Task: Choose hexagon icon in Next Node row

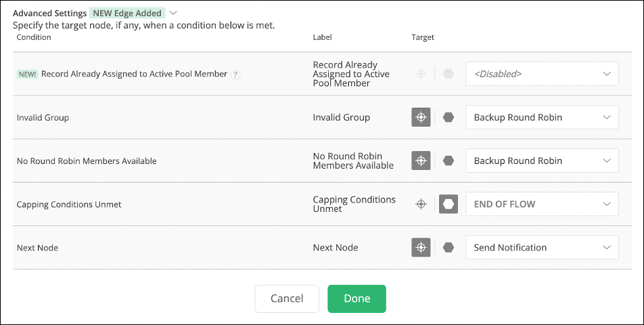Action: [448, 247]
